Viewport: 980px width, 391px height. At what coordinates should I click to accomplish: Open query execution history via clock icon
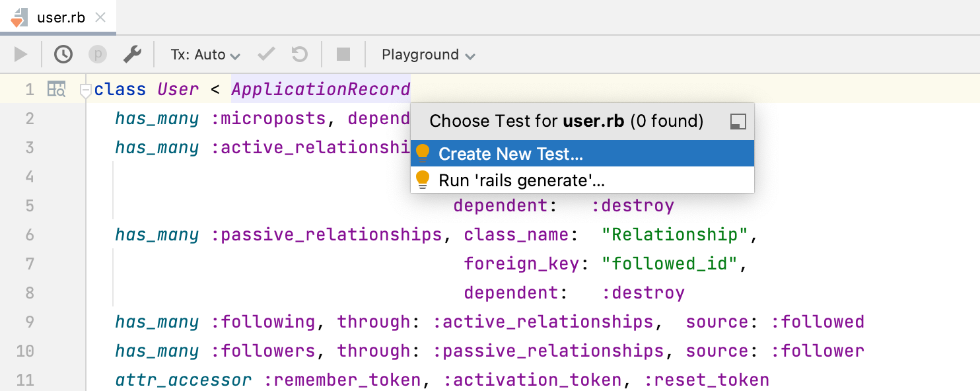pyautogui.click(x=63, y=54)
